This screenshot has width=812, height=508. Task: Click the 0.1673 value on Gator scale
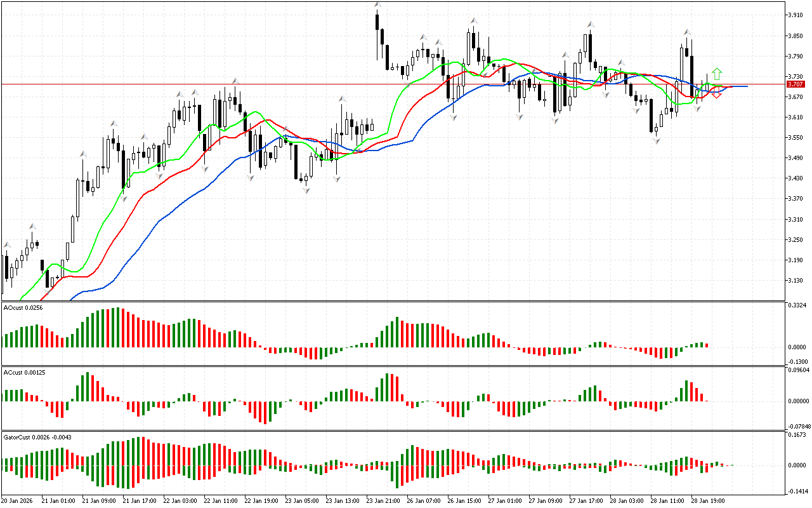tap(797, 435)
